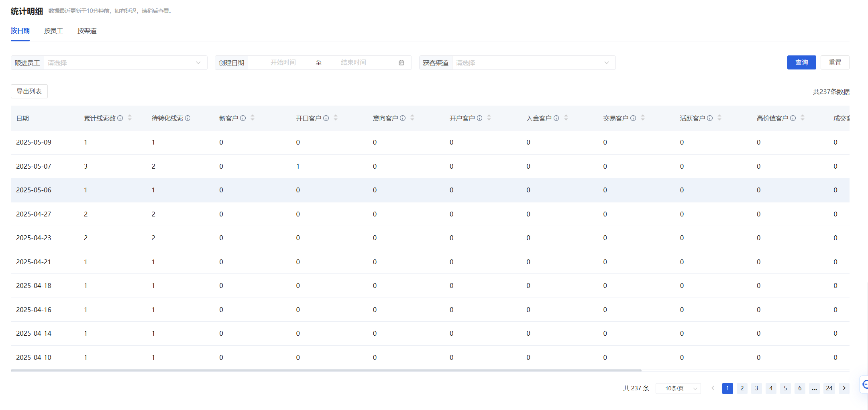Select row dated 2025-04-27
Viewport: 868px width, 410px height.
tap(430, 214)
